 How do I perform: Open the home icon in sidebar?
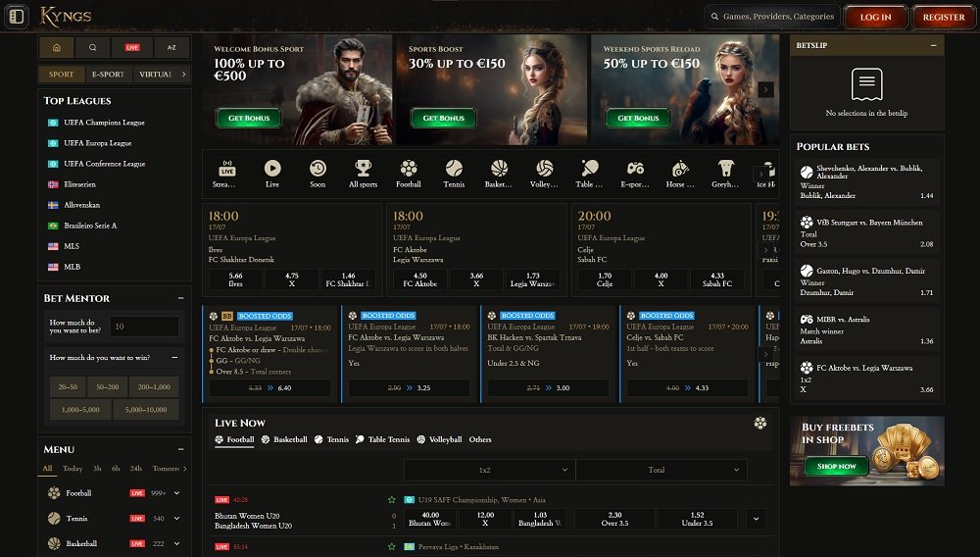pos(56,47)
